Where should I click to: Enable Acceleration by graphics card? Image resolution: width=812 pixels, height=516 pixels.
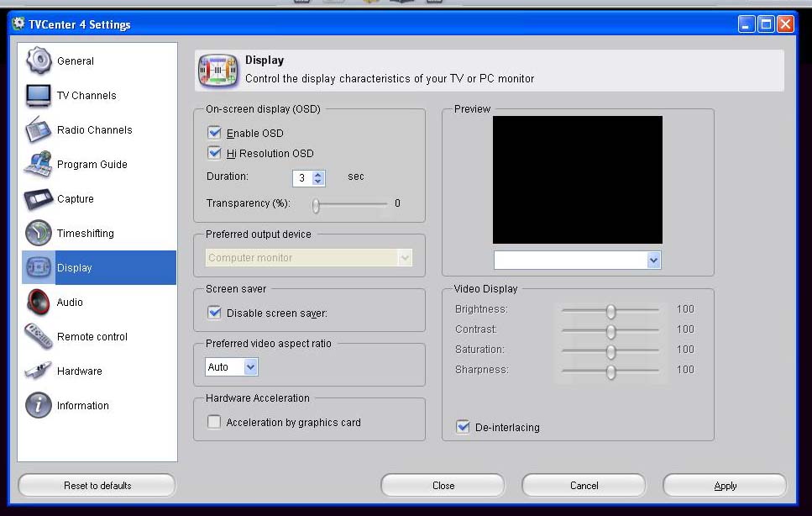pos(214,422)
